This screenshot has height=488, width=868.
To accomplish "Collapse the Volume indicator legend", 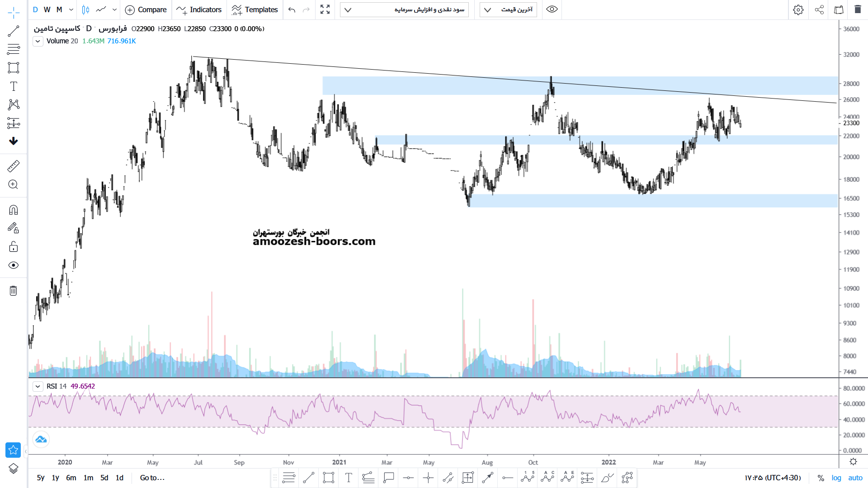I will (x=38, y=41).
